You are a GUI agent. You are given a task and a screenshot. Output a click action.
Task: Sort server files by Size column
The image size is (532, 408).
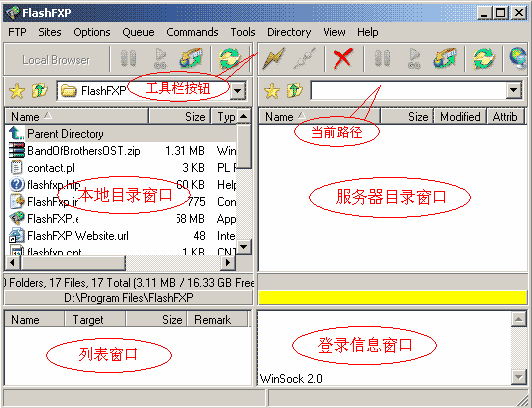[x=407, y=116]
